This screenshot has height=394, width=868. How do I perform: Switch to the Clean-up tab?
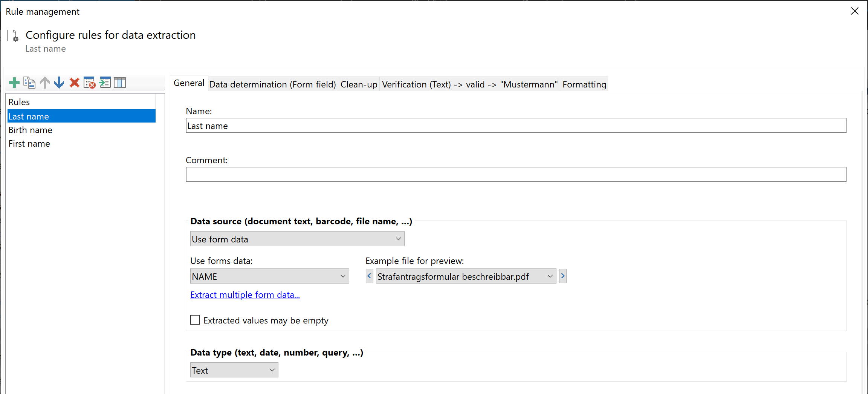pos(358,84)
